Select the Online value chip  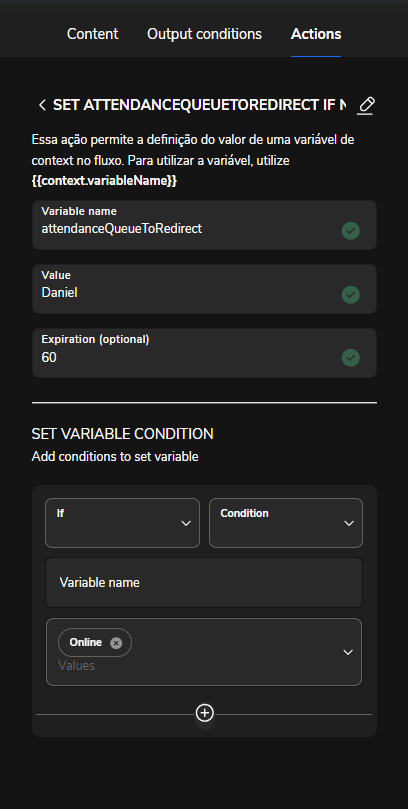(x=86, y=642)
